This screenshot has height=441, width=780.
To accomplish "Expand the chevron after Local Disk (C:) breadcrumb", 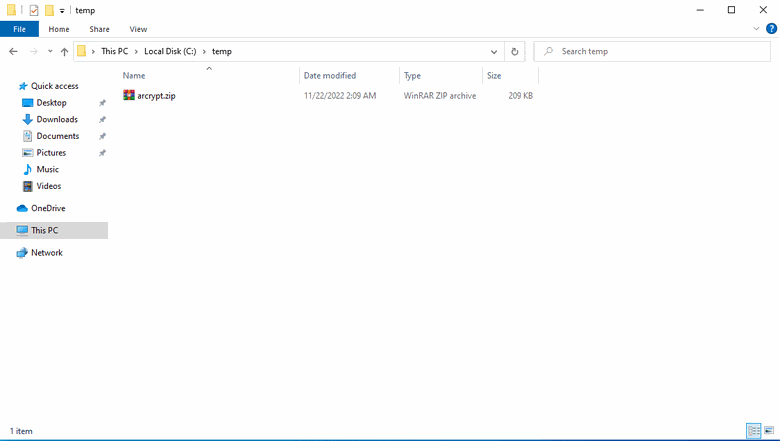I will point(204,51).
